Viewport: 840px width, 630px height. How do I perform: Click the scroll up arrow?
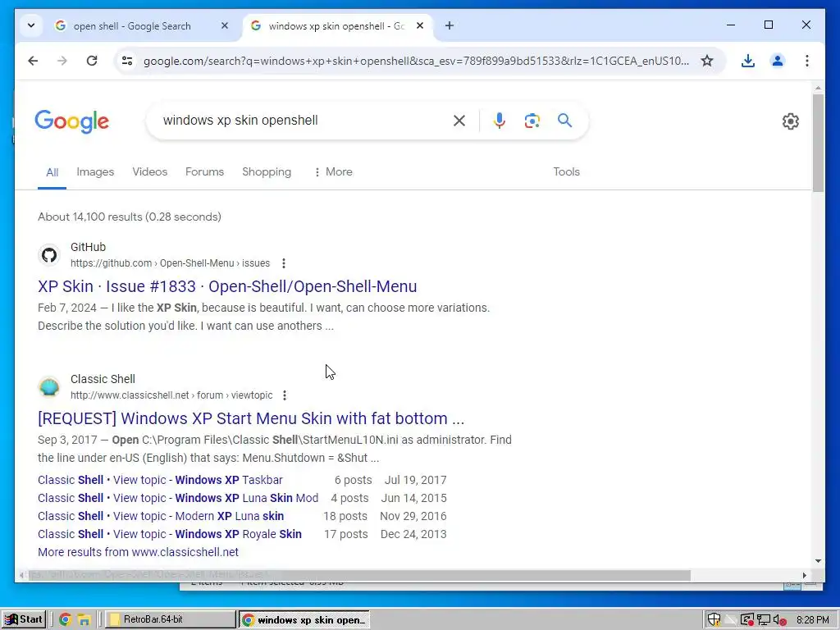tap(818, 87)
